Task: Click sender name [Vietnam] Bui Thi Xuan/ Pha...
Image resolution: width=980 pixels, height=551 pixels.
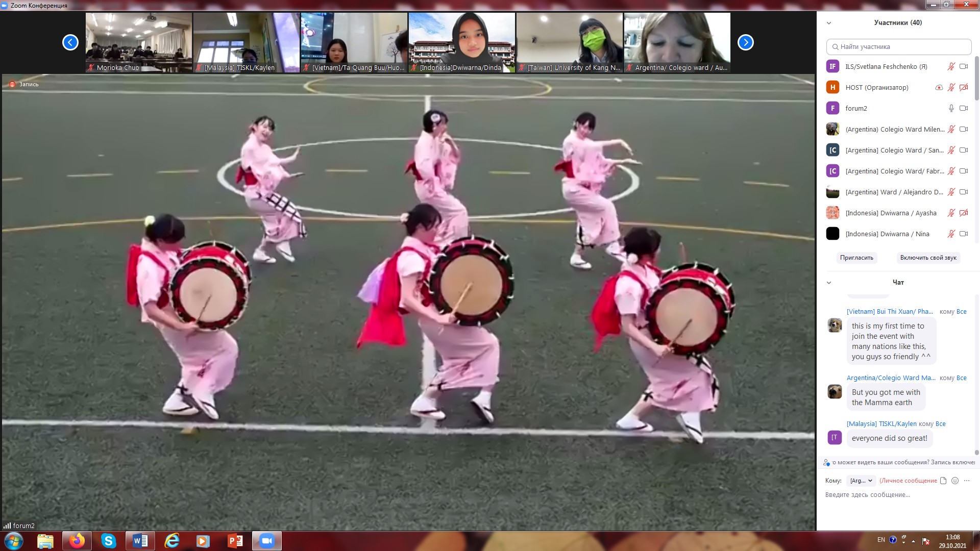Action: (890, 312)
